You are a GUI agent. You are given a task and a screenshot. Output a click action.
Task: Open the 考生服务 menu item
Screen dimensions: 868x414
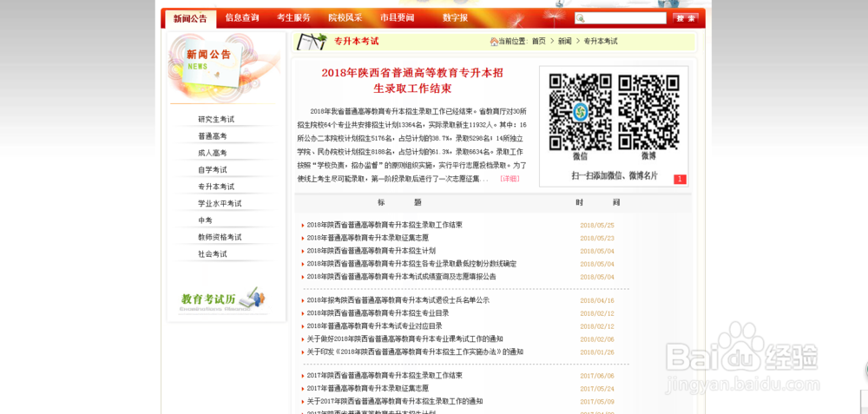[x=293, y=17]
